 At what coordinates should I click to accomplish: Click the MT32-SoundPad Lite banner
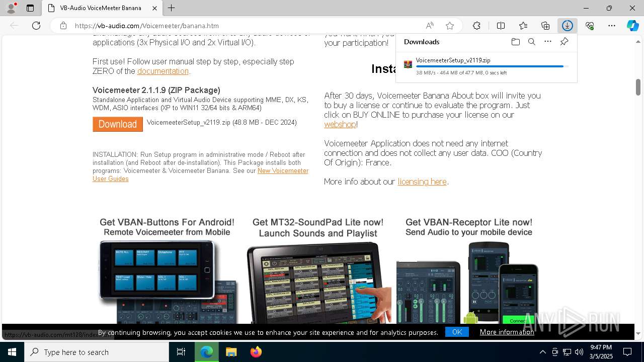(x=318, y=269)
